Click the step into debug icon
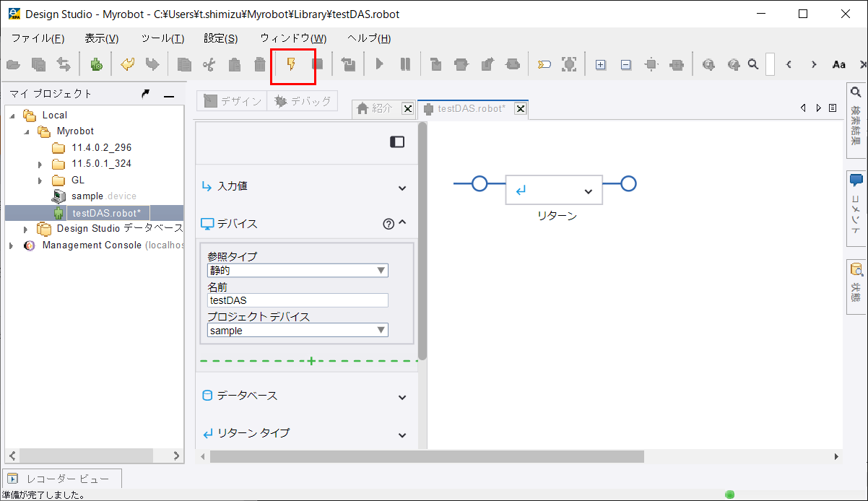 pyautogui.click(x=436, y=65)
